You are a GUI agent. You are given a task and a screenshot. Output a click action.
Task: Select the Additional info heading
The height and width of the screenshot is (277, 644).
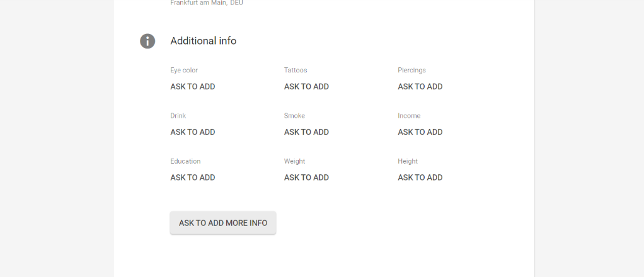click(x=204, y=41)
